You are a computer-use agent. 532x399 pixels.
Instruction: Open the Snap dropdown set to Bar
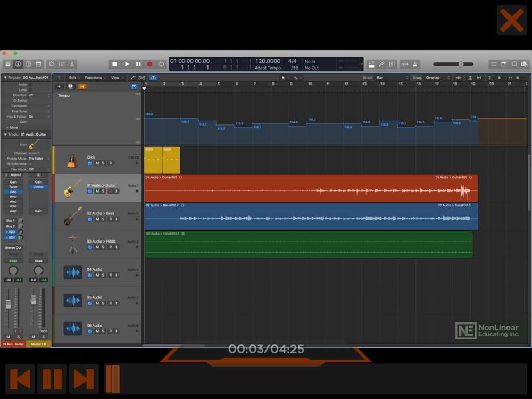(393, 78)
